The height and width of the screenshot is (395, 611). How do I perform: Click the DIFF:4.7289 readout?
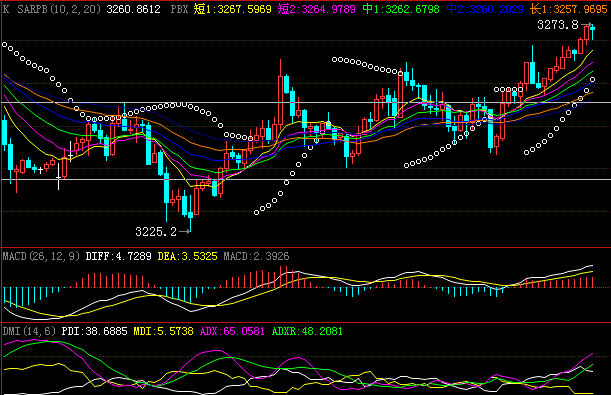click(118, 256)
